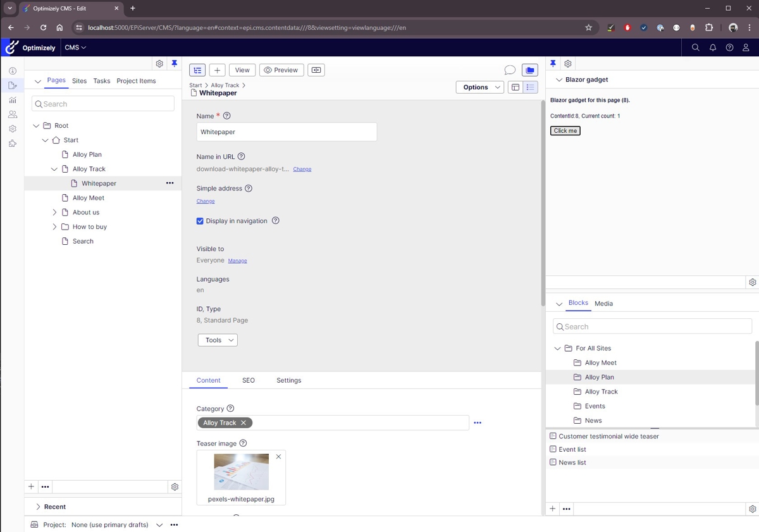The height and width of the screenshot is (532, 759).
Task: Open the Reports analytics icon in sidebar
Action: click(x=12, y=99)
